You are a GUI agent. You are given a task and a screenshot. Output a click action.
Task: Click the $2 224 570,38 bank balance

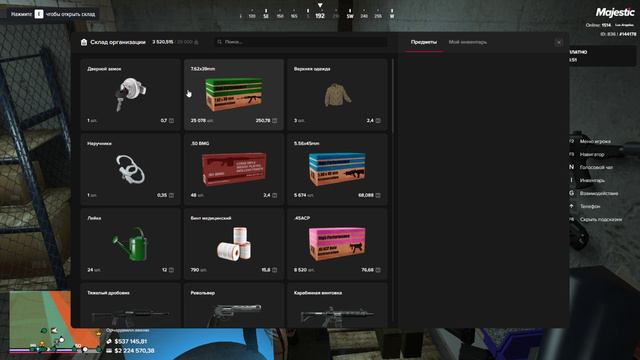(134, 351)
